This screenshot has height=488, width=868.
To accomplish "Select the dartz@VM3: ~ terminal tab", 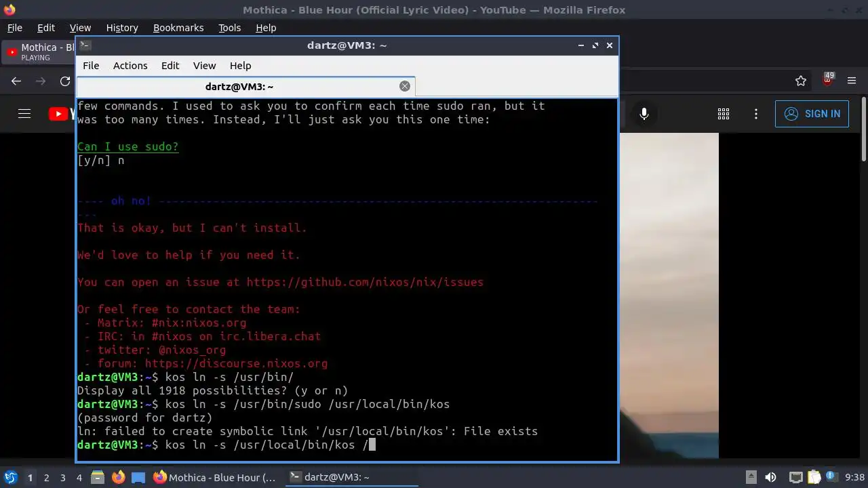I will click(x=245, y=87).
